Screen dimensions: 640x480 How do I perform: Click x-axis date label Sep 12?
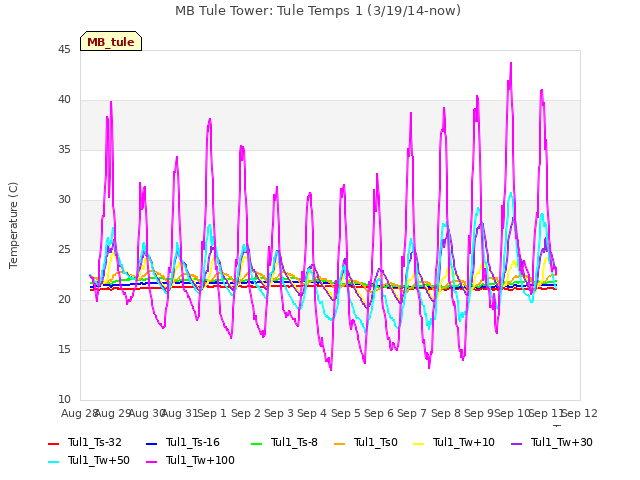coord(579,413)
